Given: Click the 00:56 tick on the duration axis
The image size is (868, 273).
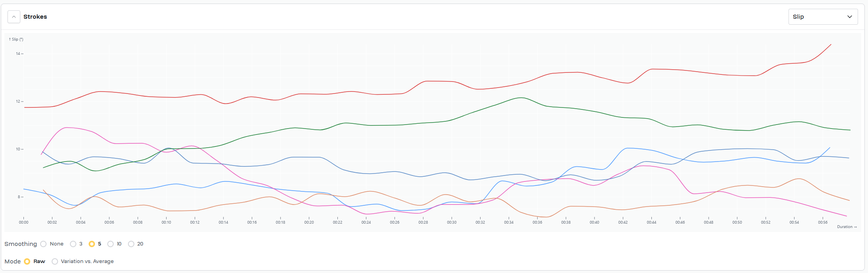Looking at the screenshot, I should 823,222.
